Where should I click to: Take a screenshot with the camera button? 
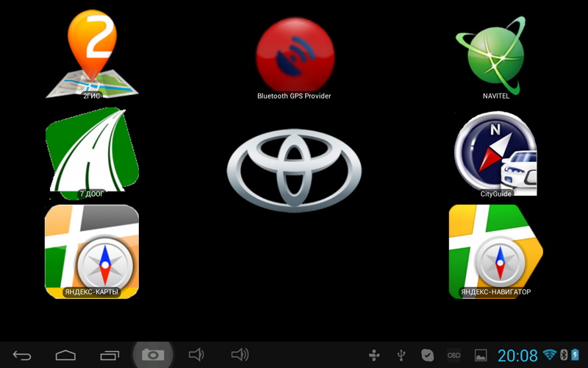pos(153,355)
